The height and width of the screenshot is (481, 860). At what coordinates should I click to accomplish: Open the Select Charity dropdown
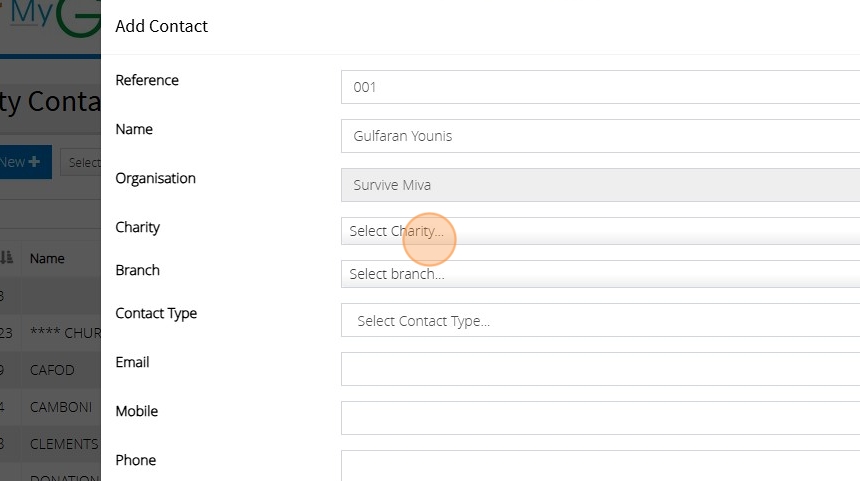click(600, 231)
